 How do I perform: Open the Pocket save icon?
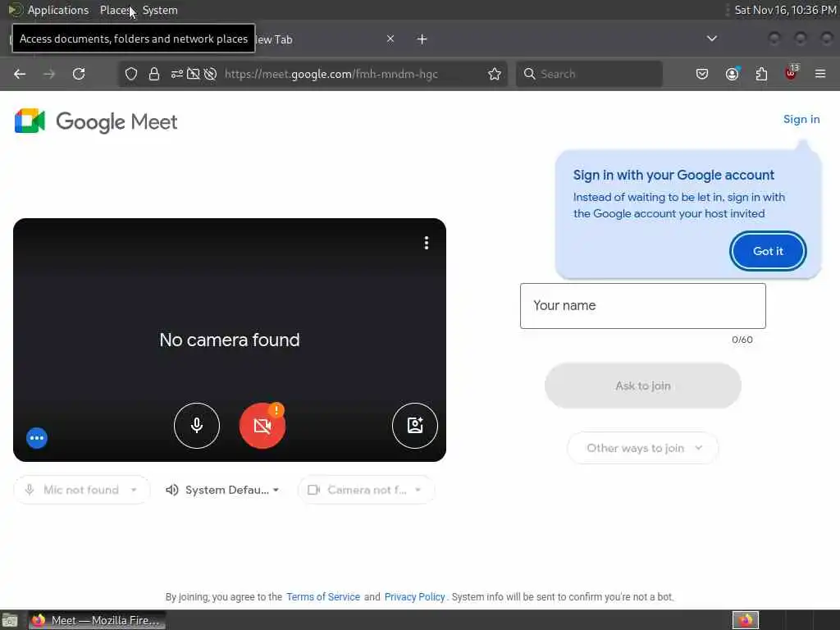(x=702, y=74)
